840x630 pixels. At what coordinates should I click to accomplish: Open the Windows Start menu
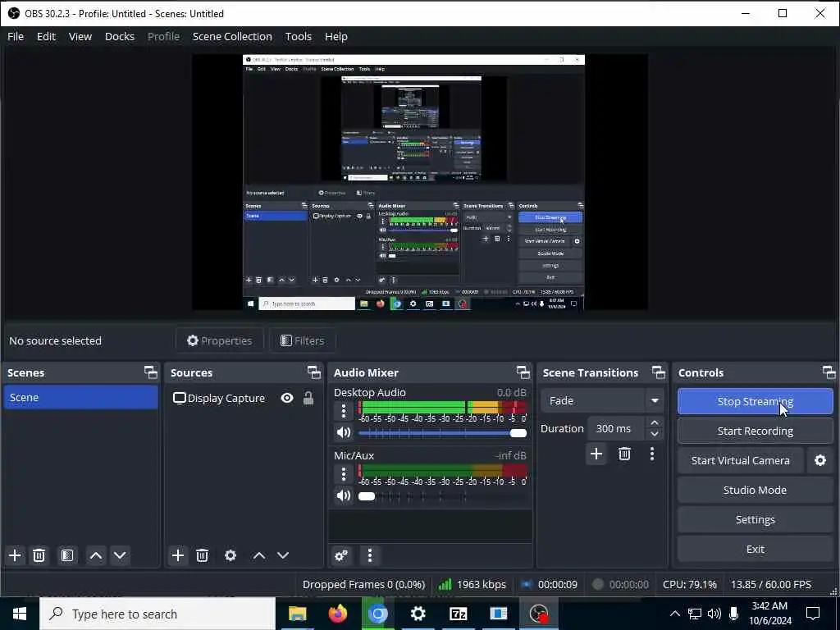point(20,614)
